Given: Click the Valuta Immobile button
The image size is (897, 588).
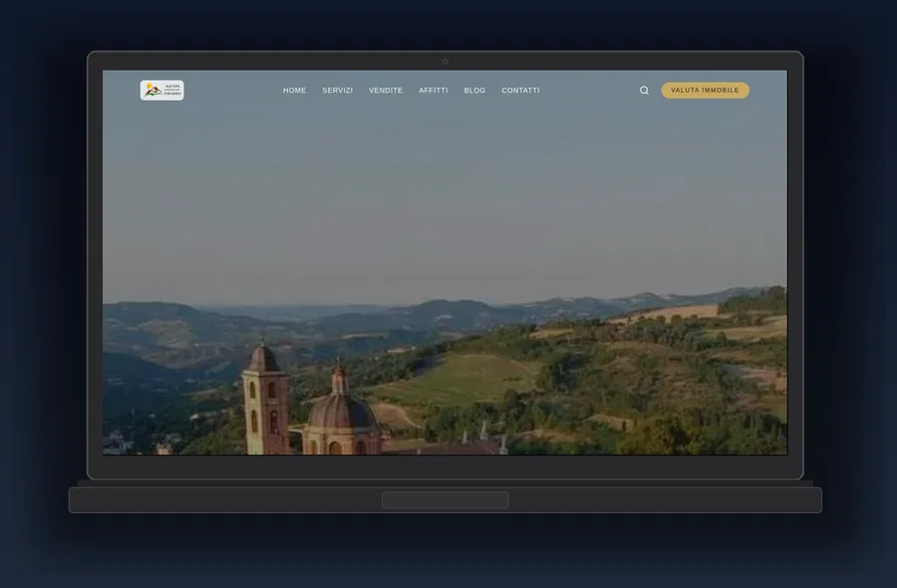Looking at the screenshot, I should 706,91.
